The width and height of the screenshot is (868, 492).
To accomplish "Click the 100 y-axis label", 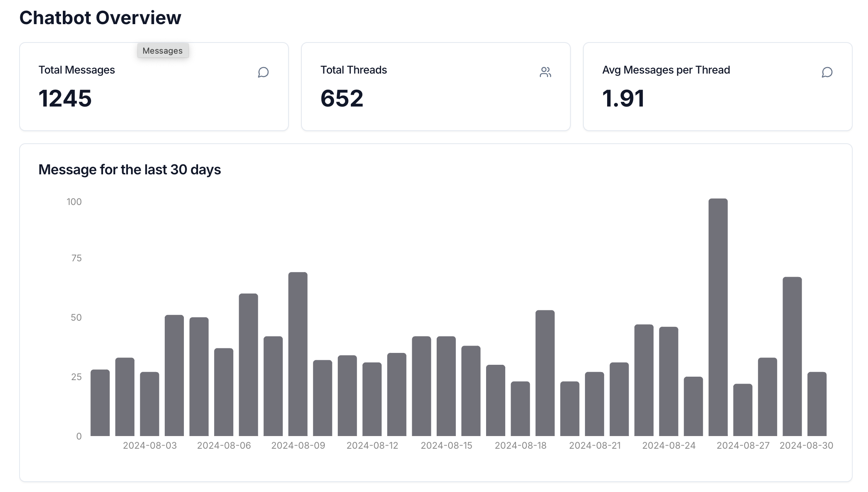I will point(74,202).
